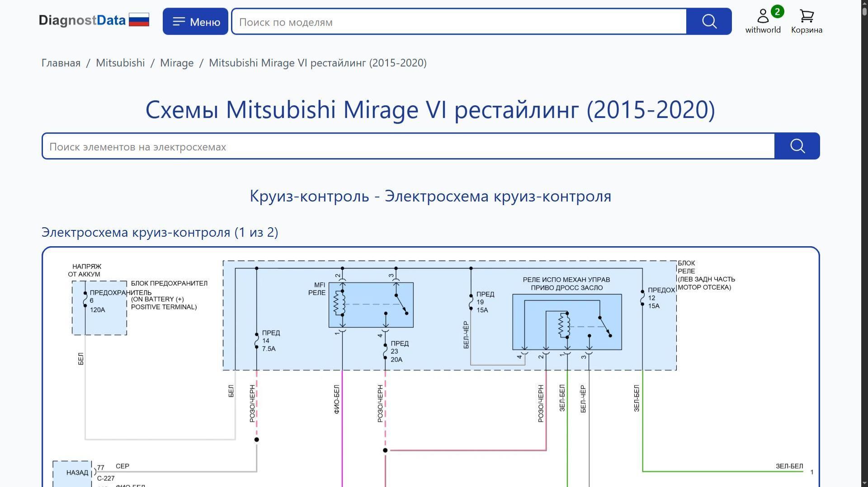The width and height of the screenshot is (868, 487).
Task: Open the Меню button
Action: click(x=195, y=21)
